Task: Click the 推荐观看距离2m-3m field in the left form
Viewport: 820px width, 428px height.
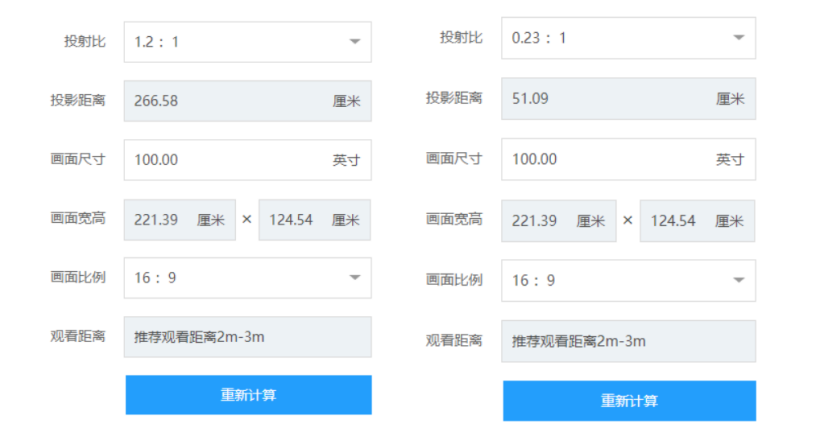Action: 247,337
